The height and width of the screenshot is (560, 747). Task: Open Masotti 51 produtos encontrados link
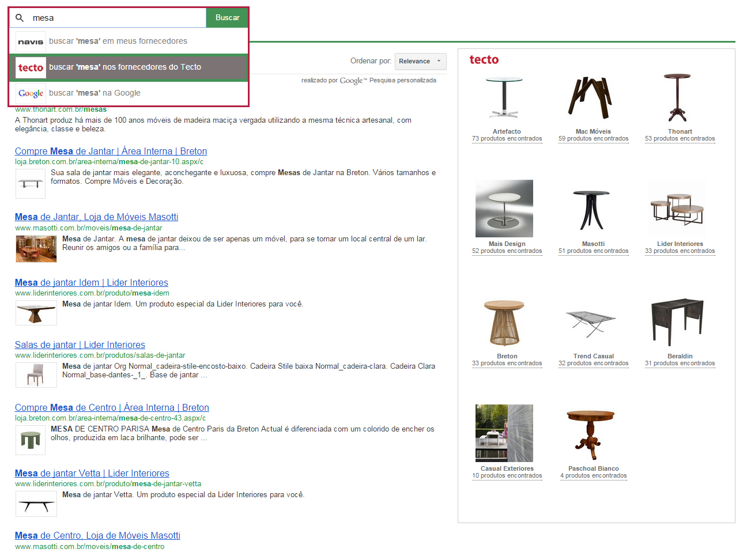point(594,251)
